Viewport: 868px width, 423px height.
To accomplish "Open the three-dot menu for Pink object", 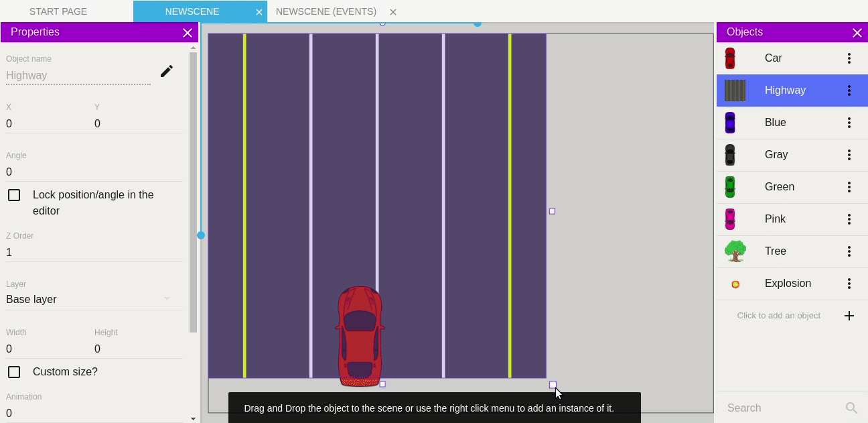I will coord(849,219).
